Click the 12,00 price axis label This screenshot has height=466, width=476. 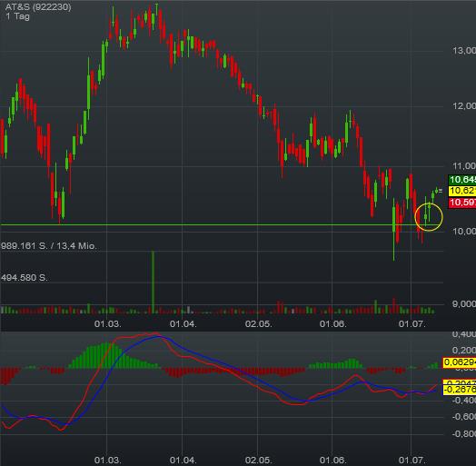click(464, 105)
